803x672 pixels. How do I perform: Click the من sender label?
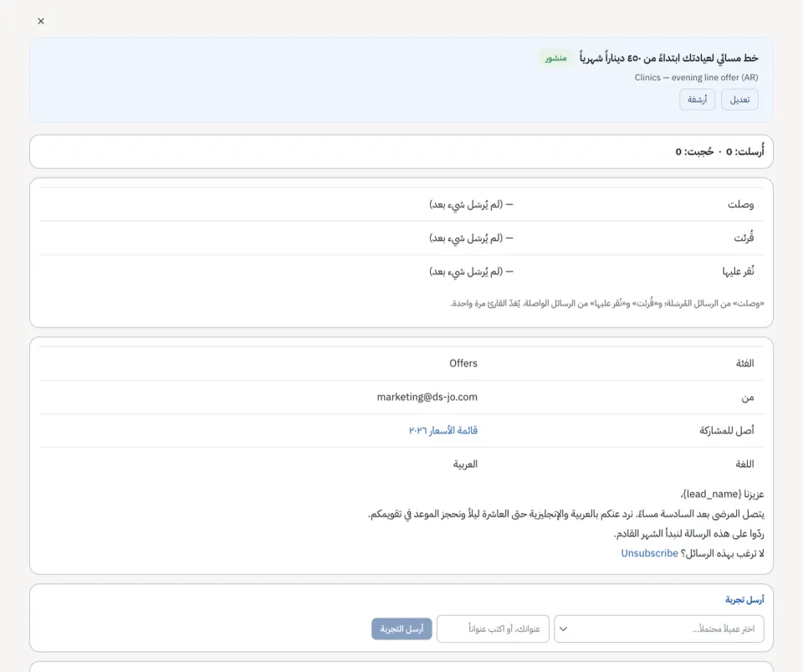click(x=748, y=398)
